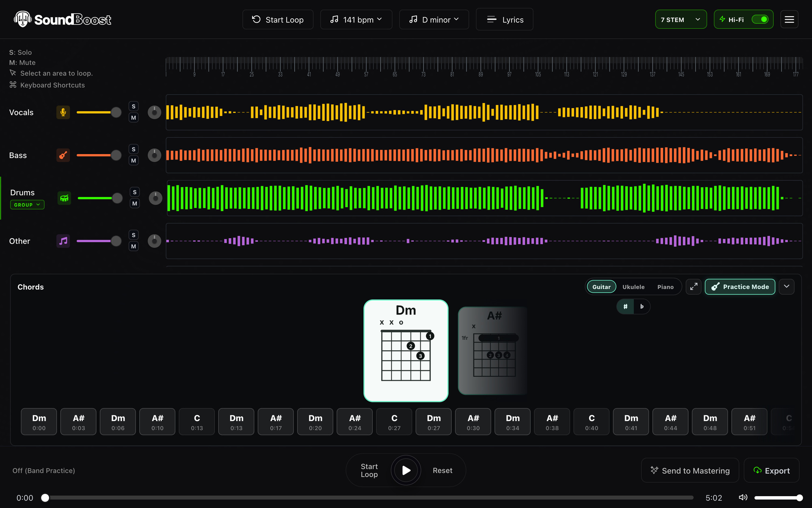Viewport: 812px width, 508px height.
Task: Select flat notation for chords
Action: pyautogui.click(x=642, y=306)
